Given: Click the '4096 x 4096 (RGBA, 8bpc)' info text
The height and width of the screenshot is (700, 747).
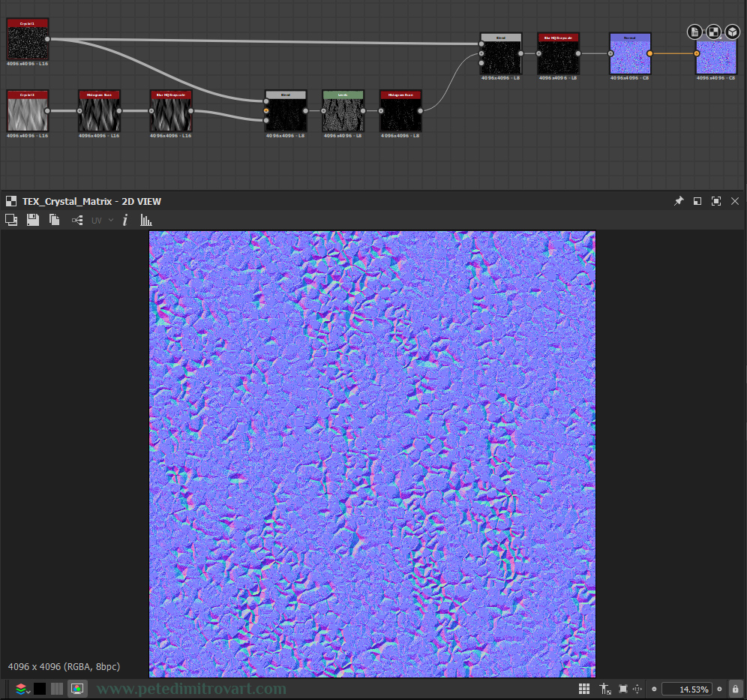Looking at the screenshot, I should tap(64, 667).
